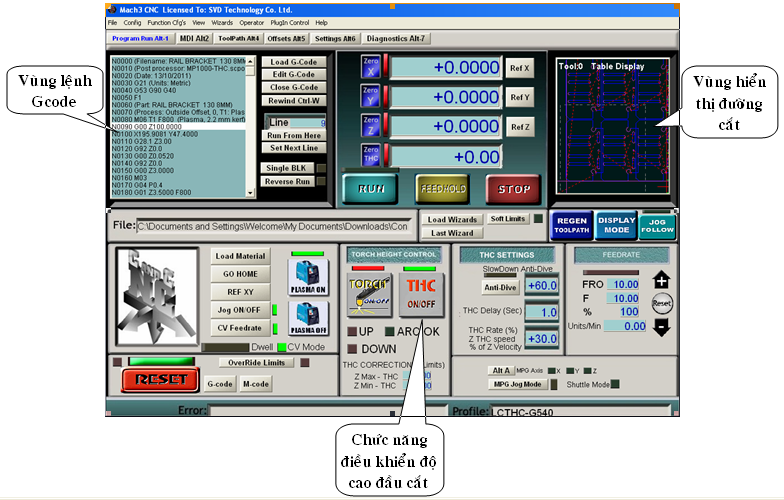This screenshot has height=500, width=784.
Task: Open the Wizards menu
Action: (222, 22)
